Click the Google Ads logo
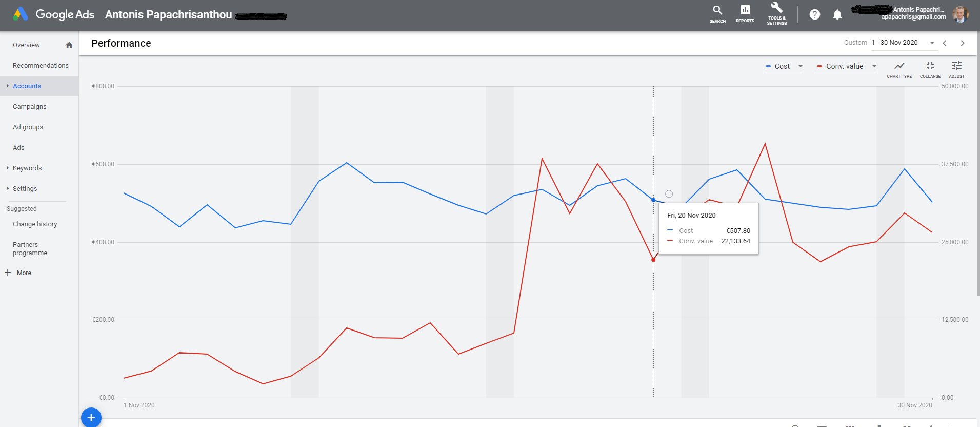 pos(54,14)
